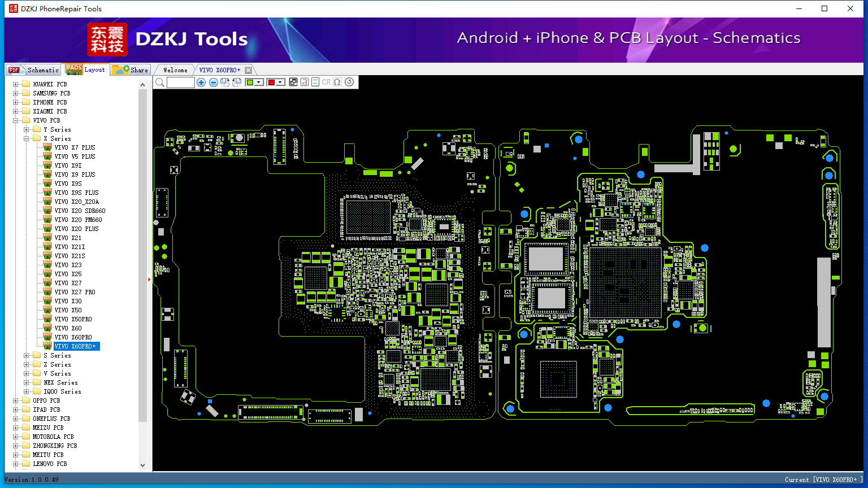Click the red arrow to collapse the side panel
Screen dimensions: 868x488
(149, 279)
